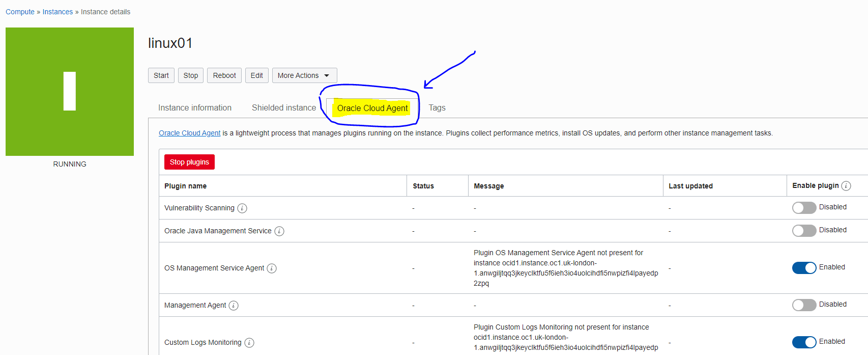The image size is (868, 355).
Task: Click the green instance status thumbnail
Action: click(x=70, y=92)
